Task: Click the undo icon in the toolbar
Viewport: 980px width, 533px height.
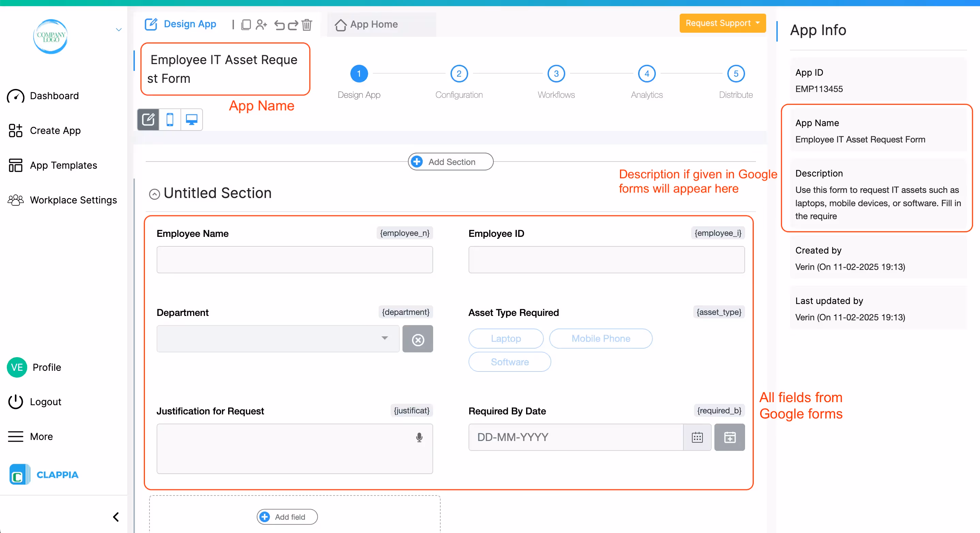Action: pyautogui.click(x=280, y=25)
